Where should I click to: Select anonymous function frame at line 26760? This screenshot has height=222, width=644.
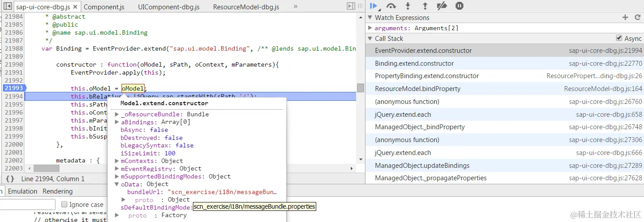pyautogui.click(x=505, y=102)
